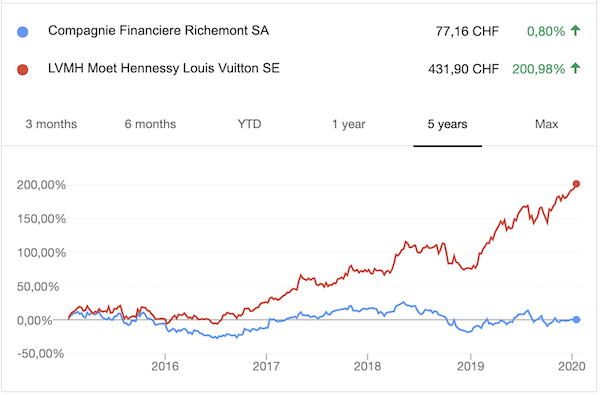Image resolution: width=600 pixels, height=395 pixels.
Task: Click the 0,80% change value
Action: 546,31
